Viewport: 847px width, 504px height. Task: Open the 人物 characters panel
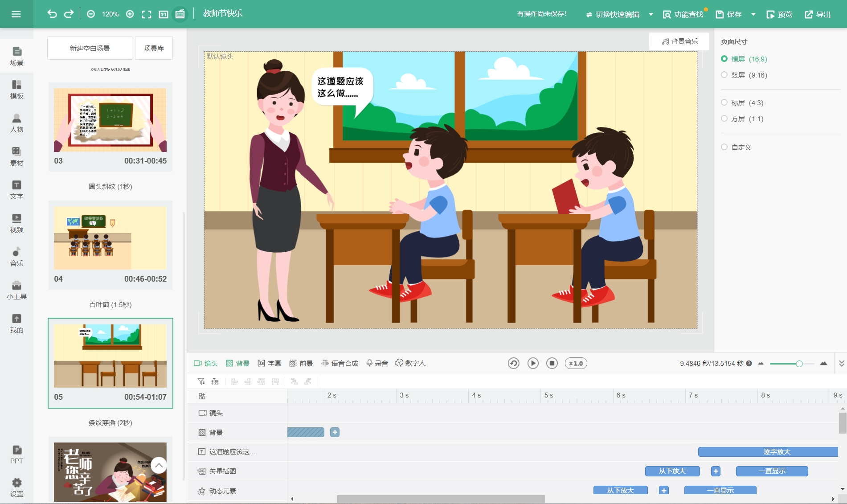(x=16, y=123)
